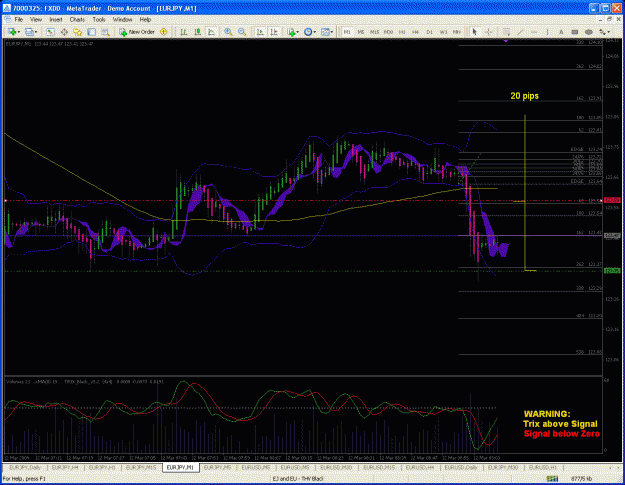The width and height of the screenshot is (625, 485).
Task: Click the '20 pips' chart label
Action: (x=524, y=96)
